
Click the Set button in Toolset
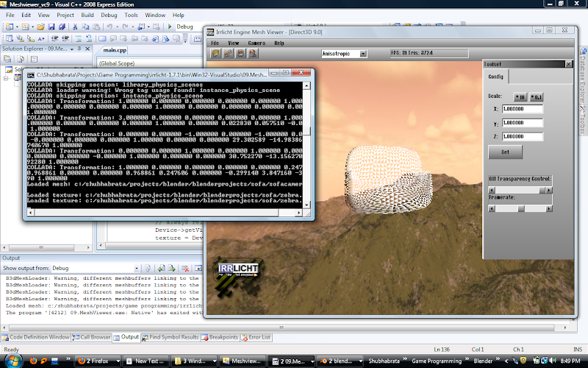coord(505,152)
